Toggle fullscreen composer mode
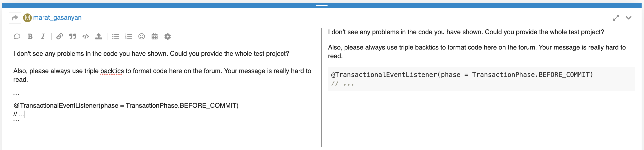Viewport: 644px width, 150px height. (616, 18)
